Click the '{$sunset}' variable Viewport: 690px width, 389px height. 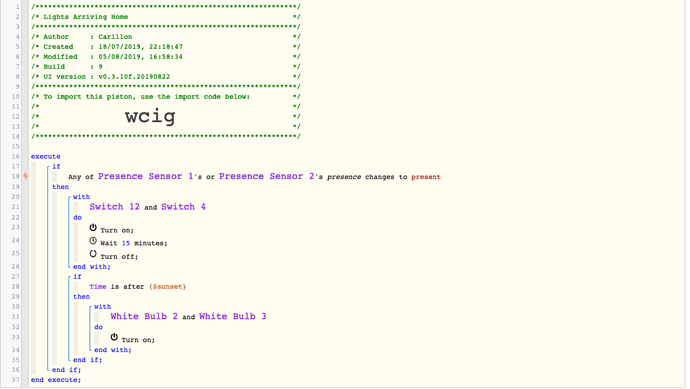tap(167, 286)
